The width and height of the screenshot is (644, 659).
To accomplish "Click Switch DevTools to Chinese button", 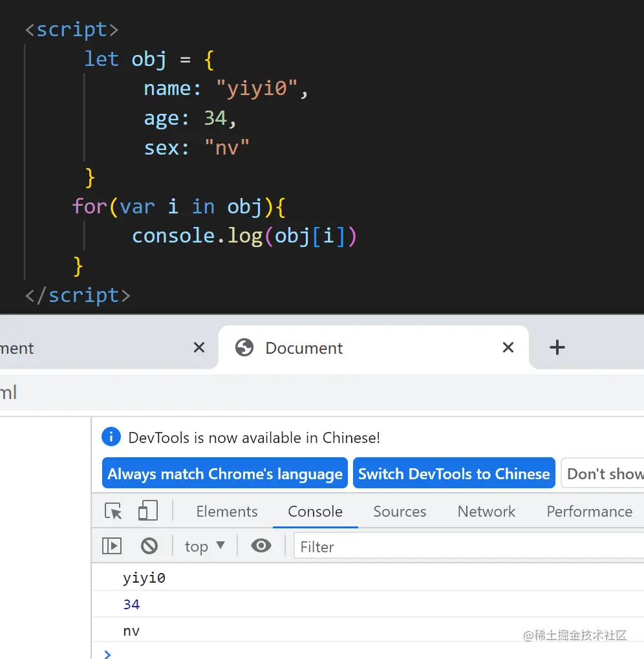I will 454,473.
